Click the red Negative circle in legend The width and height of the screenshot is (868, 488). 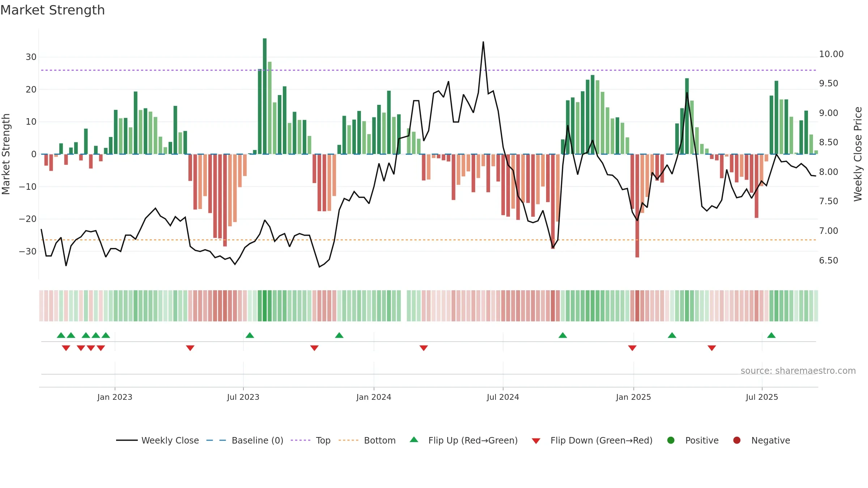point(737,440)
